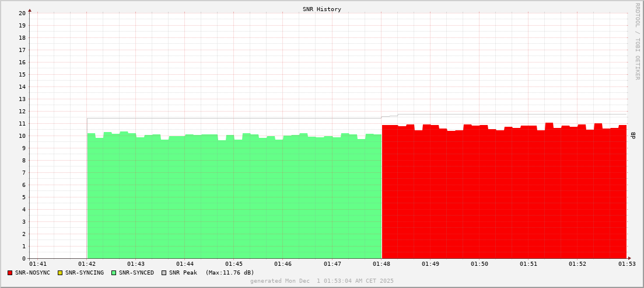The width and height of the screenshot is (644, 288).
Task: Click the generated timestamp footer text
Action: click(x=322, y=281)
